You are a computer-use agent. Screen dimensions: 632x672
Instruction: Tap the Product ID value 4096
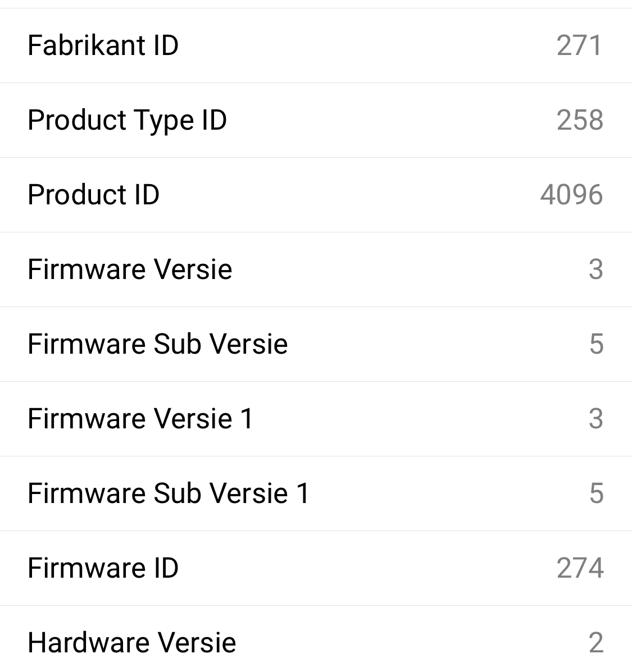(x=571, y=195)
